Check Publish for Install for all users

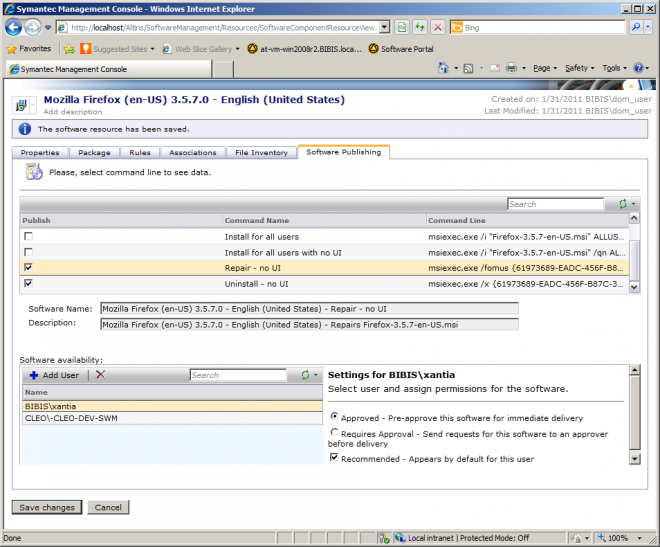coord(28,236)
